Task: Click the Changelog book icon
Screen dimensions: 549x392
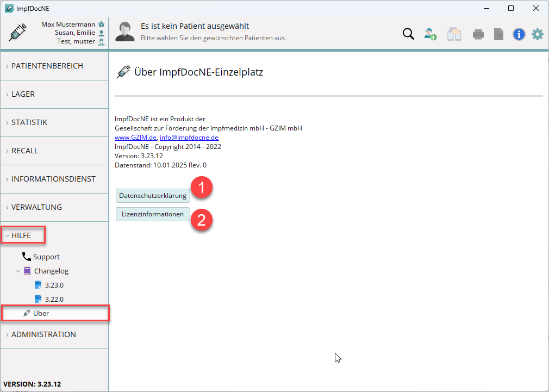Action: click(x=27, y=271)
